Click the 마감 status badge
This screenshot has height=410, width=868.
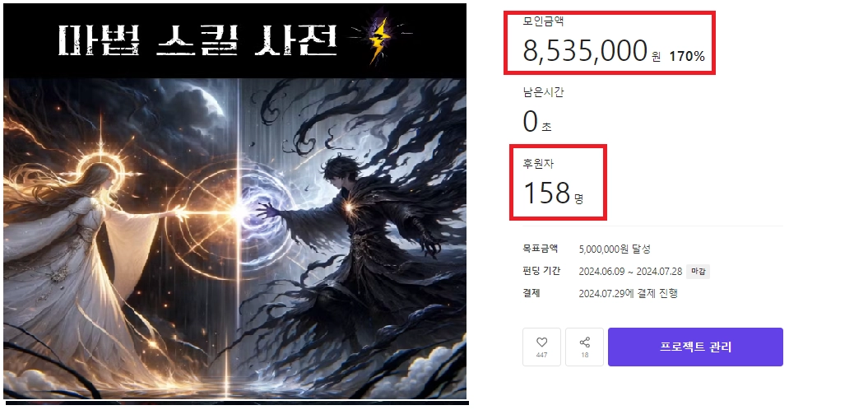(x=698, y=272)
